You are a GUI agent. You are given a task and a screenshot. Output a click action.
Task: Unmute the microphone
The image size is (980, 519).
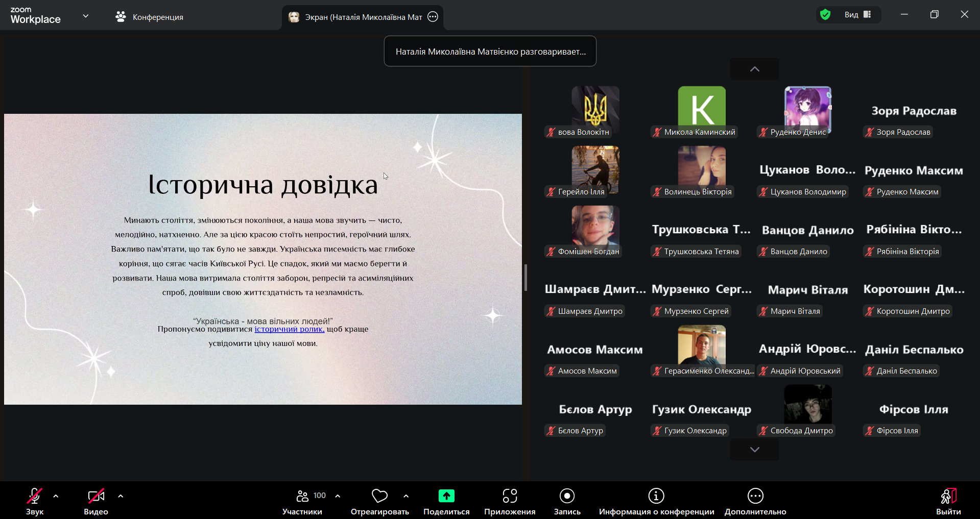34,496
